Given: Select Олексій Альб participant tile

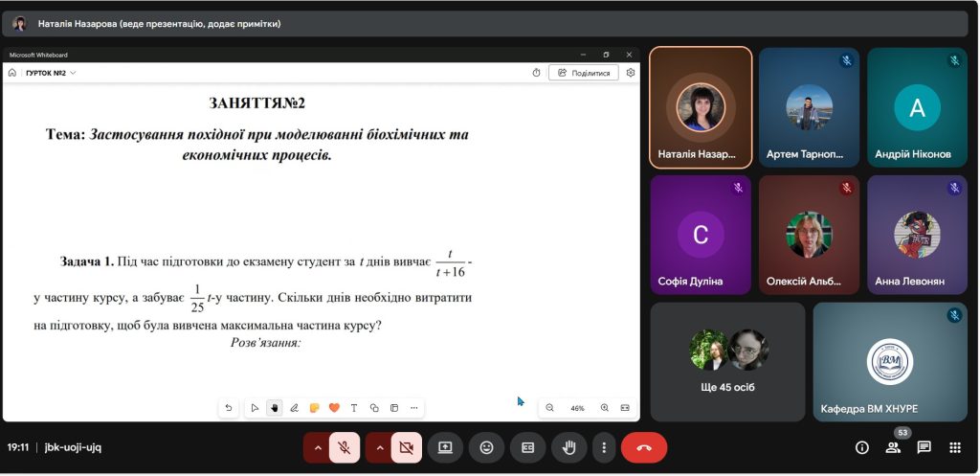Looking at the screenshot, I should (809, 235).
